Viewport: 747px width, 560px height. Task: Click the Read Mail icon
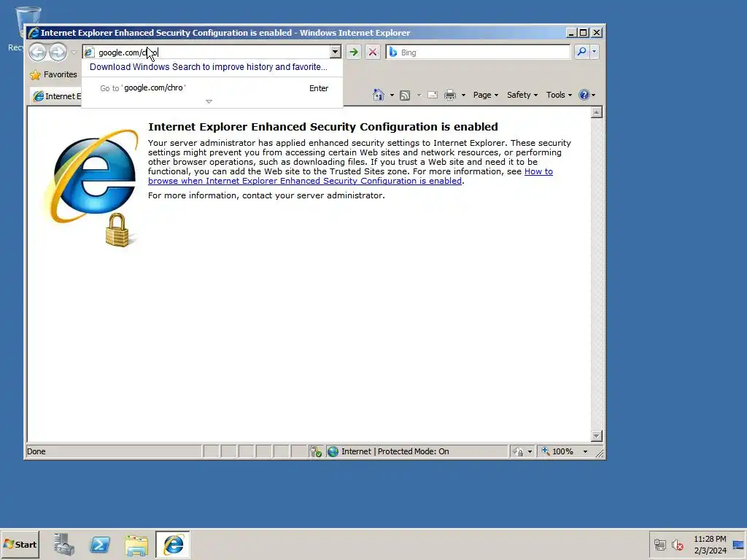(433, 96)
